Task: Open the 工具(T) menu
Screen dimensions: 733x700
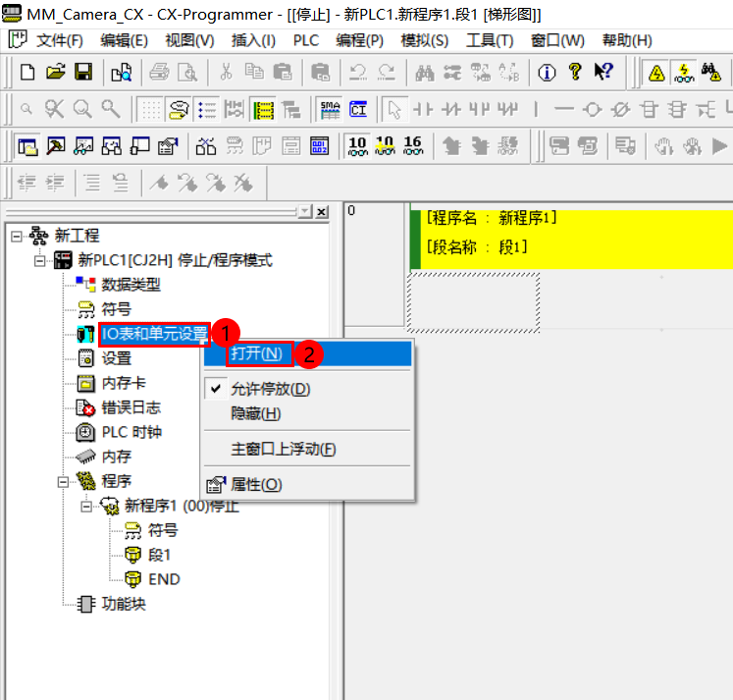Action: (490, 40)
